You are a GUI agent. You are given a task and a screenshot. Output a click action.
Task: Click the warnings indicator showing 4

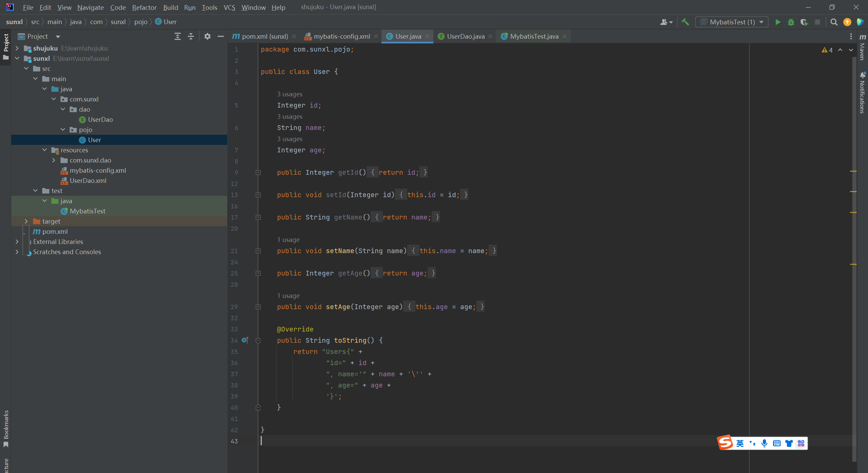pyautogui.click(x=827, y=50)
